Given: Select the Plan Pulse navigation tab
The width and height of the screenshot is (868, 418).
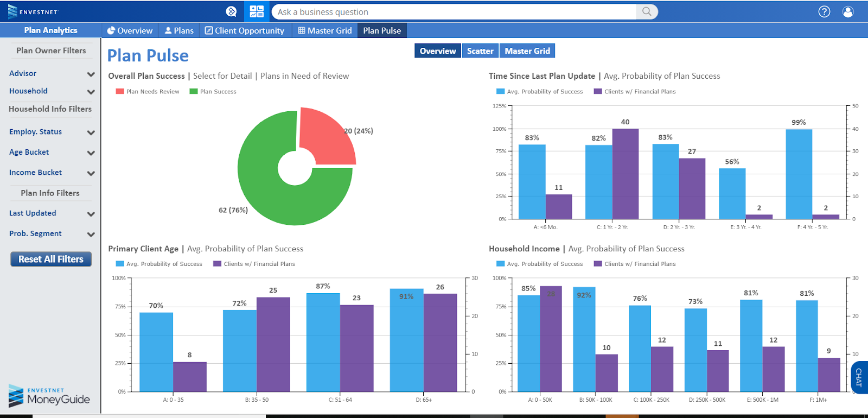Looking at the screenshot, I should (x=382, y=30).
